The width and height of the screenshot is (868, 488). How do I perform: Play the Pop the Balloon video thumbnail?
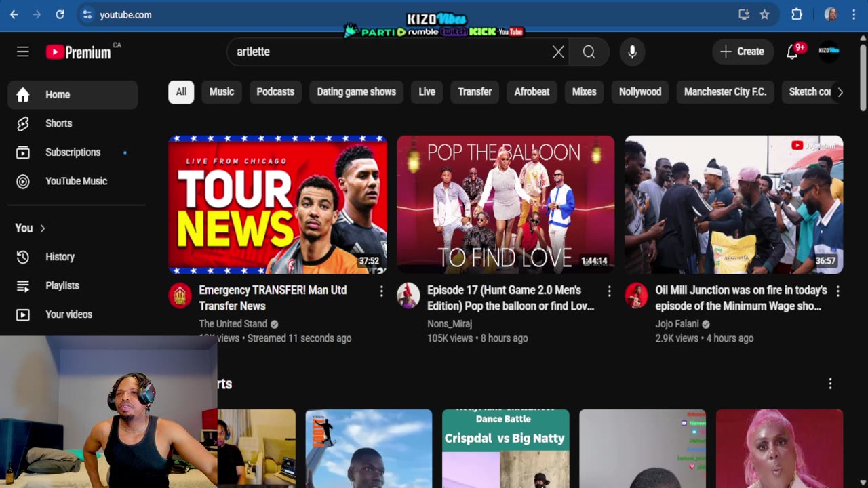tap(506, 205)
